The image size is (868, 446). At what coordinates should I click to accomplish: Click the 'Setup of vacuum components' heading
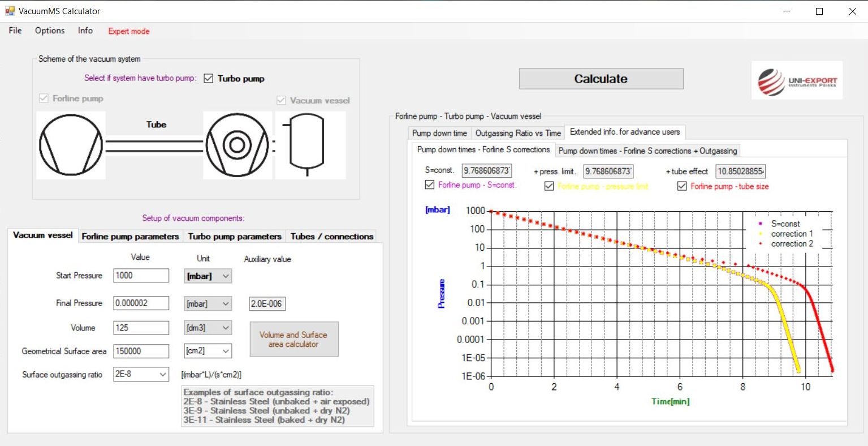[193, 218]
